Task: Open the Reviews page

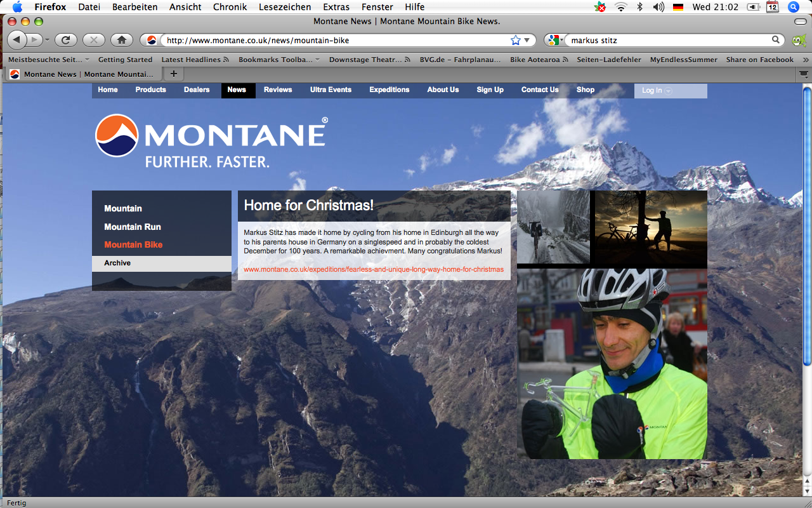Action: tap(278, 90)
